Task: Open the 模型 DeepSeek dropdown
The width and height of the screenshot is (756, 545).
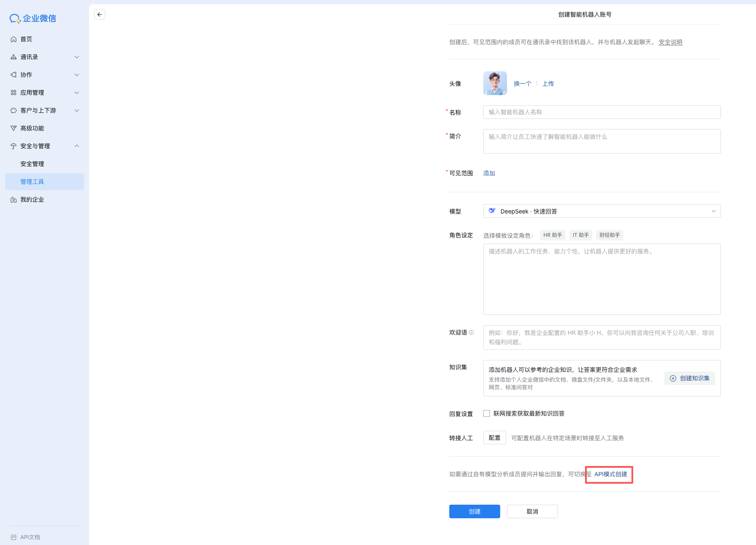Action: [602, 211]
